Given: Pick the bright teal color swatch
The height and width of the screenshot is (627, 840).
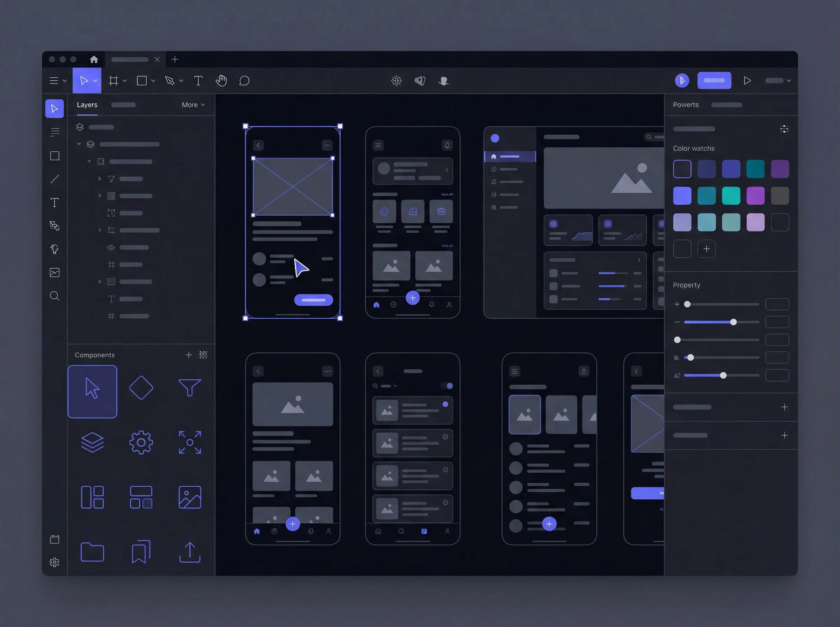Looking at the screenshot, I should [x=731, y=196].
